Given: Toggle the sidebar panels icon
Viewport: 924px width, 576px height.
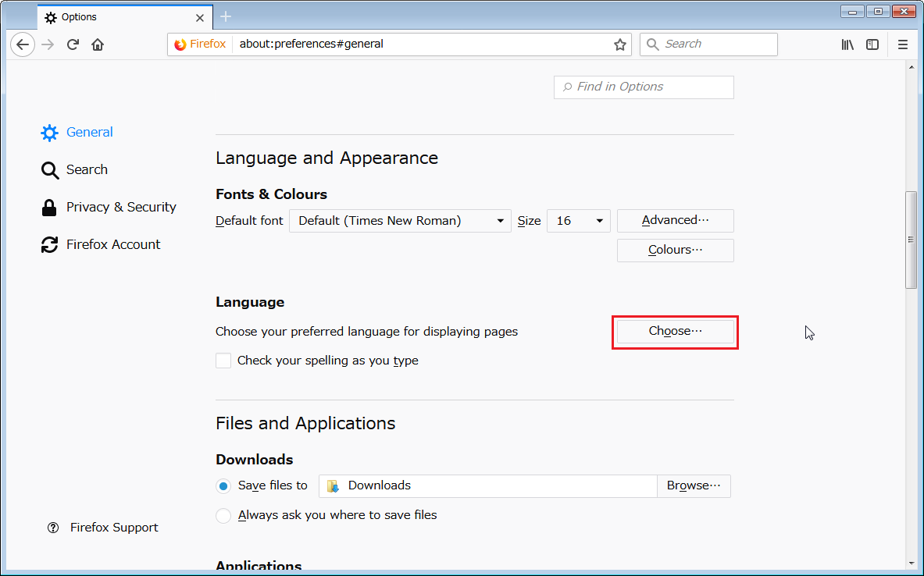Looking at the screenshot, I should coord(872,44).
